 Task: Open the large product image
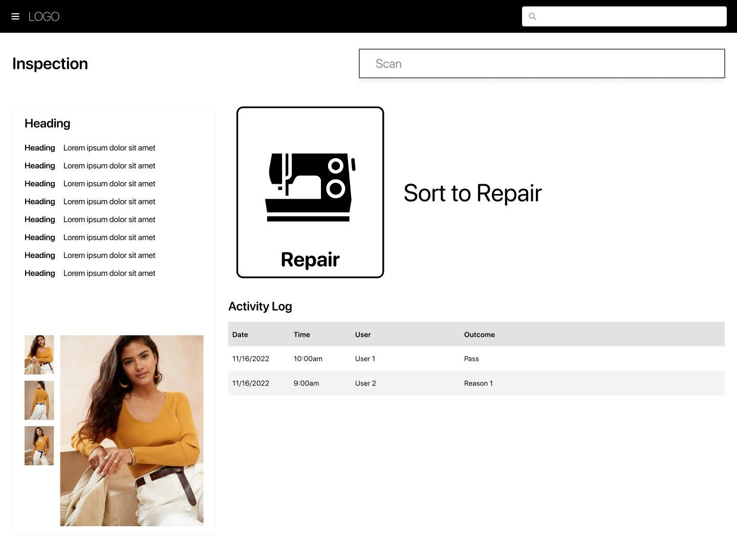(132, 430)
